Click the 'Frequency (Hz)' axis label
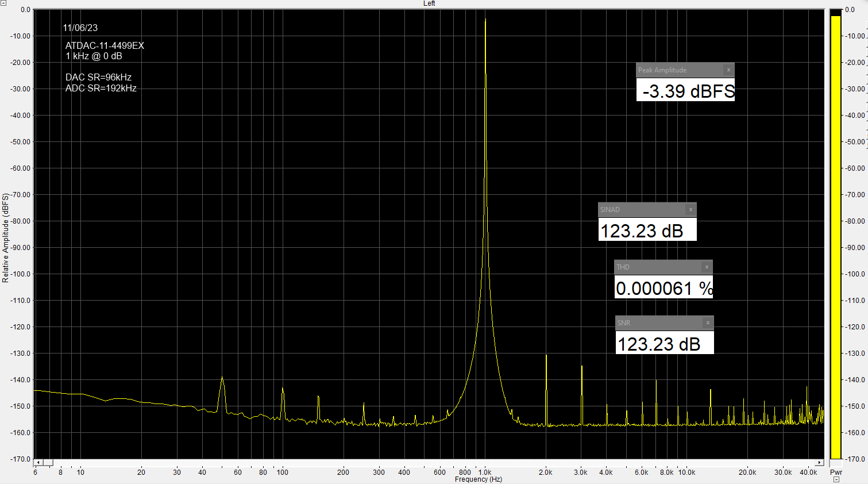Image resolution: width=868 pixels, height=484 pixels. point(479,479)
